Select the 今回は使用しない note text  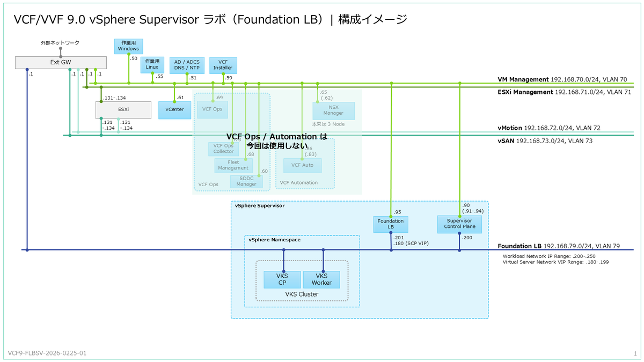277,146
